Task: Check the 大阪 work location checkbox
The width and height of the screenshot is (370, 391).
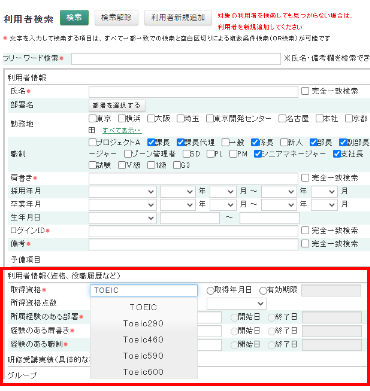Action: [x=151, y=118]
